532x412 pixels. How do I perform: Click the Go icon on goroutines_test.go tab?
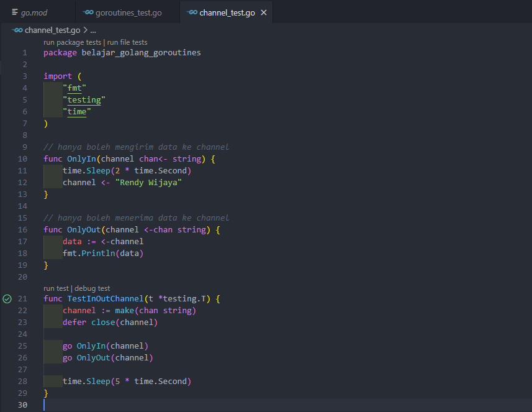click(x=88, y=12)
